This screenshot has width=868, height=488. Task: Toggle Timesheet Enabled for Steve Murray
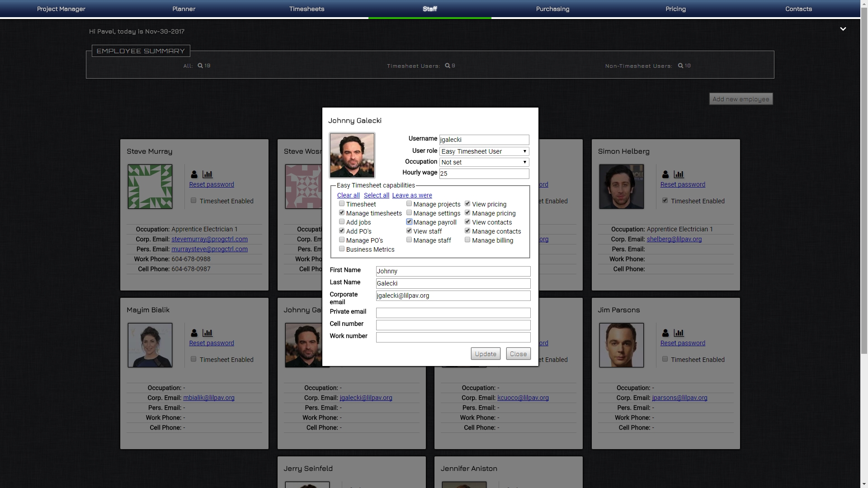(x=193, y=201)
